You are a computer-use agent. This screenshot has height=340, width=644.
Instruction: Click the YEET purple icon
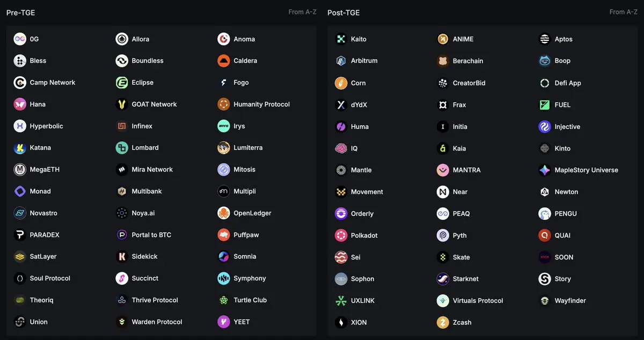pyautogui.click(x=224, y=322)
